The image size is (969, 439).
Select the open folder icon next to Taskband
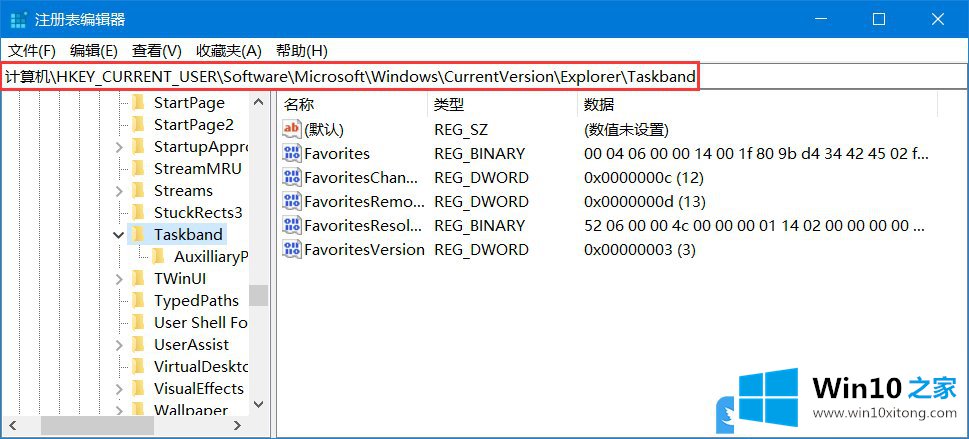[138, 234]
